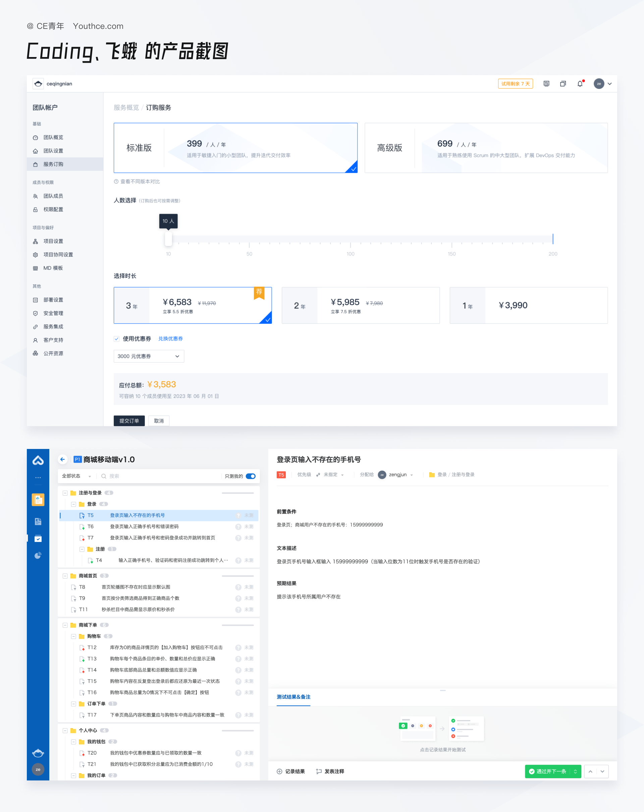Viewport: 644px width, 812px height.
Task: Click the 兑换优惠券 link
Action: coord(170,339)
